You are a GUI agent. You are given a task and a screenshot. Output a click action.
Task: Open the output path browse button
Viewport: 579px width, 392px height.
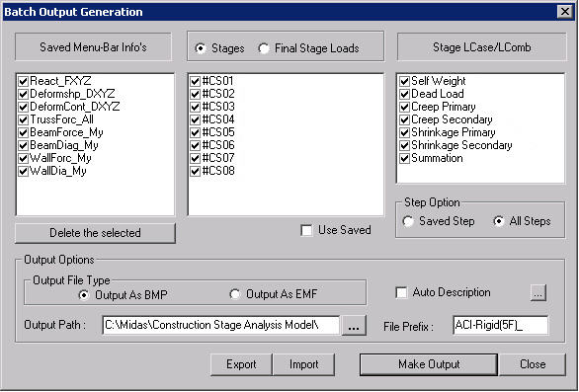(x=354, y=326)
